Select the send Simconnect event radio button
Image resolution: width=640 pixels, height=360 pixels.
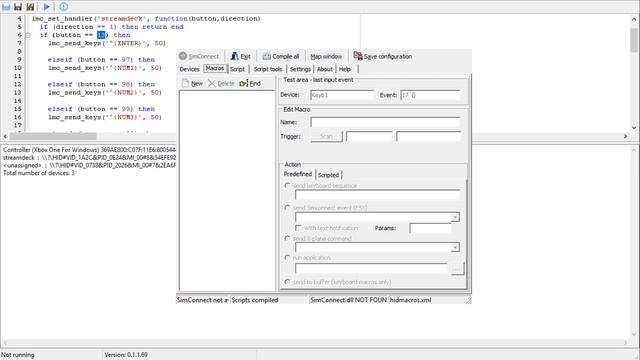(287, 208)
